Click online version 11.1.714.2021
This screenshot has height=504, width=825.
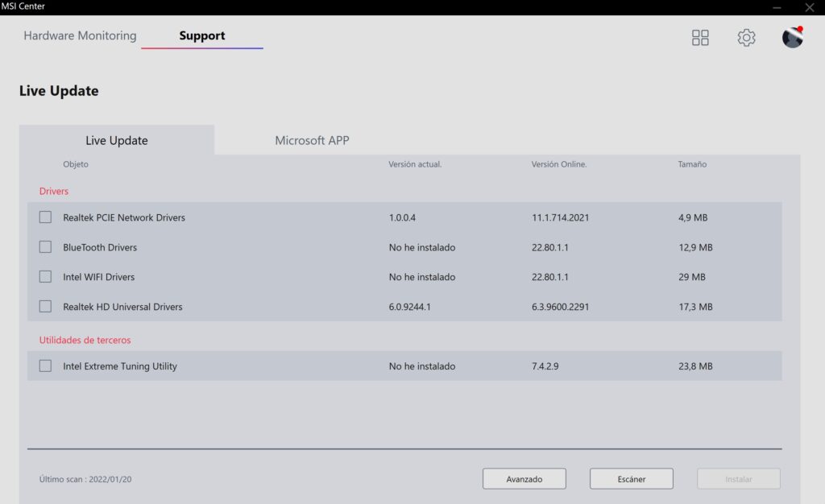[561, 217]
